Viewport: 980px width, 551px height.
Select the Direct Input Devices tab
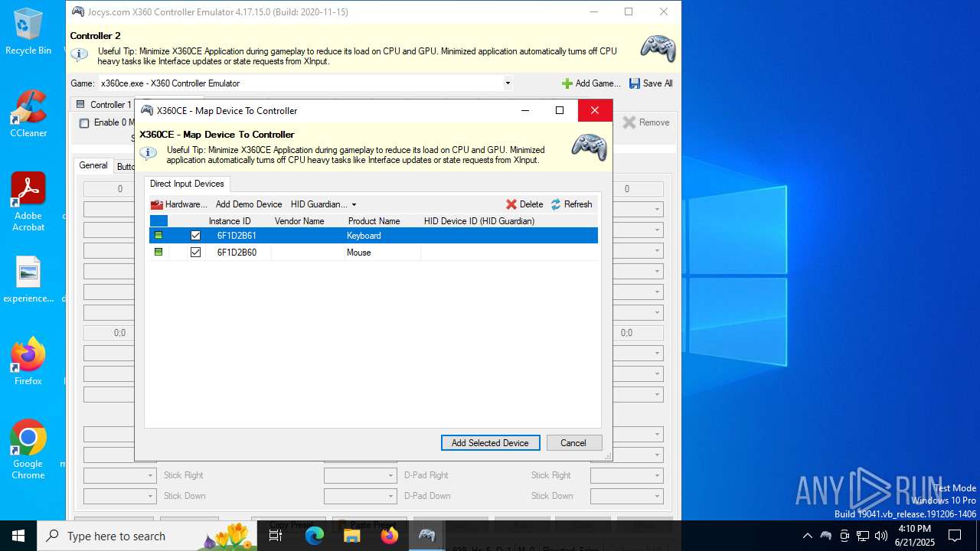[187, 184]
